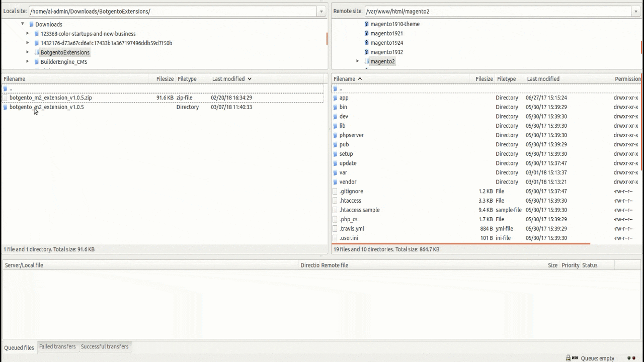Sort local files by Filesize column

point(162,79)
